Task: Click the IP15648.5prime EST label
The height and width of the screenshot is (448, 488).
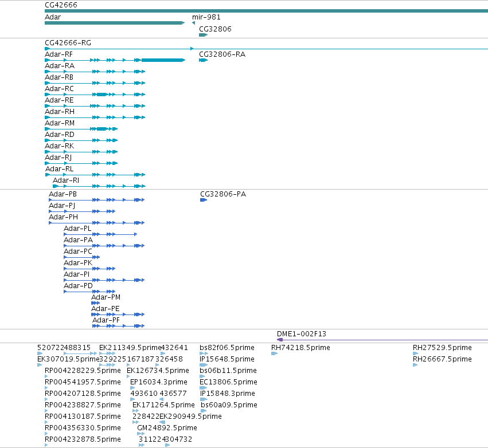Action: [227, 359]
